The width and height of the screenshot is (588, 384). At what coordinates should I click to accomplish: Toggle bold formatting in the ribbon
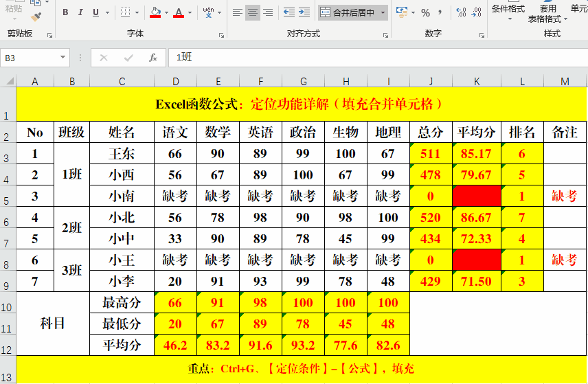[x=65, y=12]
